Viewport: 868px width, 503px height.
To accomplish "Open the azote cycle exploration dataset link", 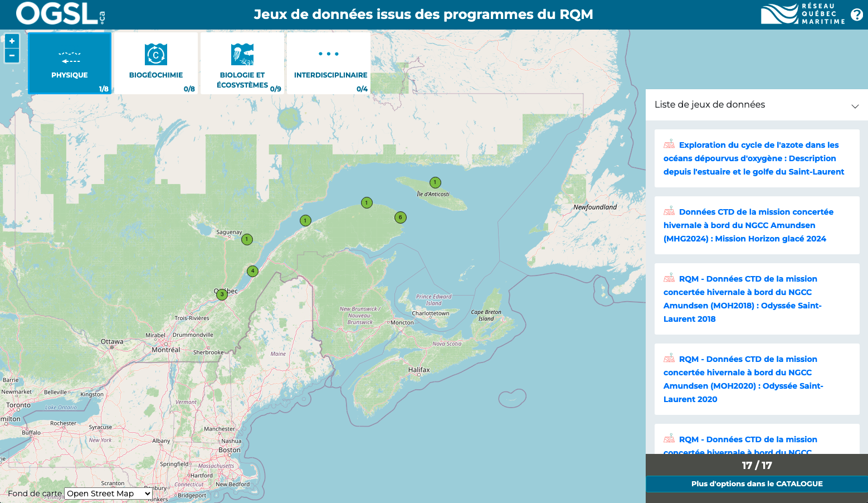I will [753, 158].
